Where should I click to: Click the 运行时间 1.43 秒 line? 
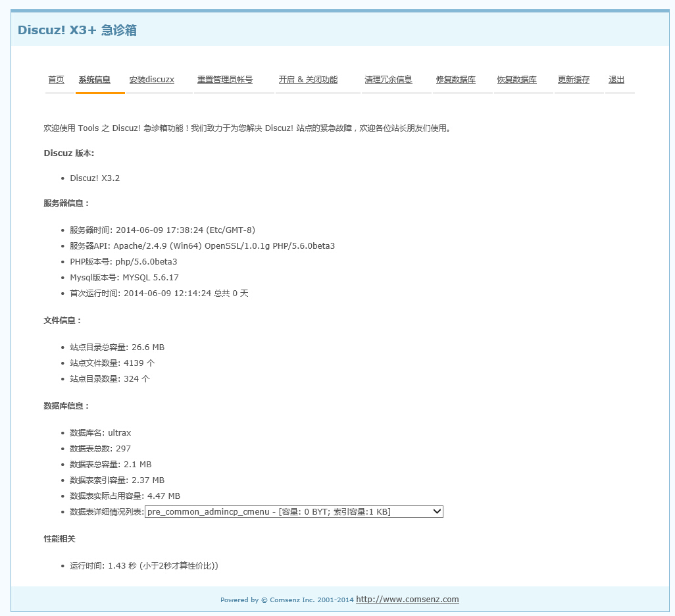click(144, 565)
